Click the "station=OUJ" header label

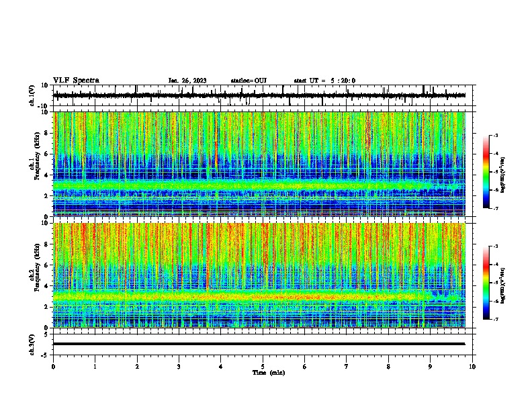pos(249,81)
